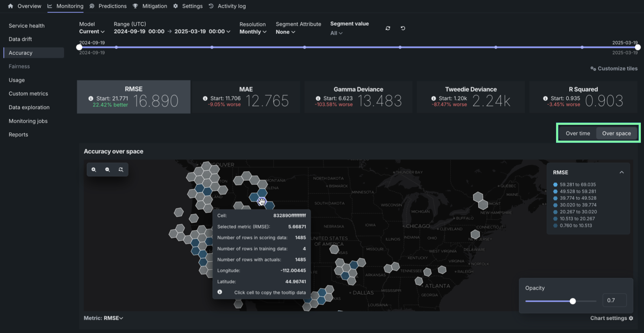Screen dimensions: 644x333
Task: Collapse the RMSE legend panel
Action: point(621,172)
